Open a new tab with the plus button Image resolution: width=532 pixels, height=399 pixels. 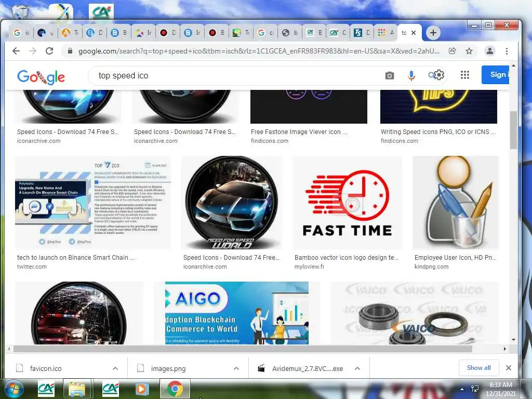coord(433,33)
